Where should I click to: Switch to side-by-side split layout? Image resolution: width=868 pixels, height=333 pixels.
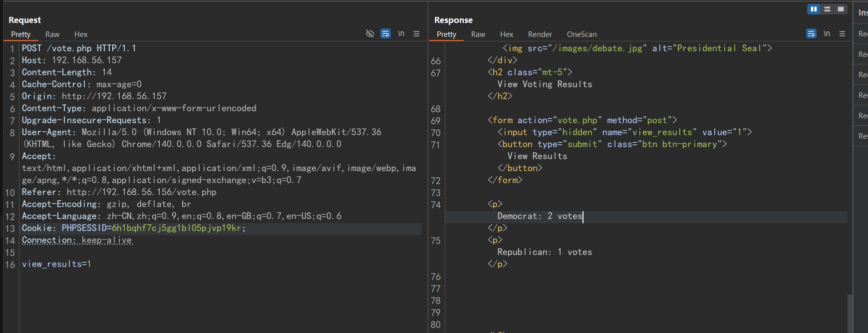[x=814, y=9]
